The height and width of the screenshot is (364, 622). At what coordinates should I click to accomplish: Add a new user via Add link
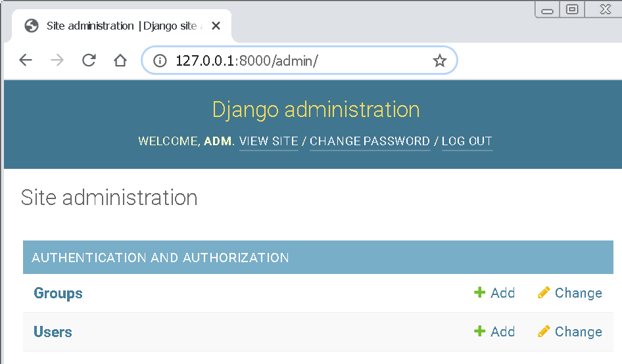[x=502, y=332]
